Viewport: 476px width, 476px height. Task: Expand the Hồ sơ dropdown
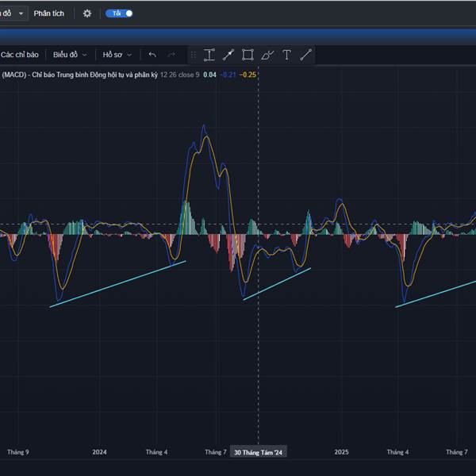click(x=117, y=55)
